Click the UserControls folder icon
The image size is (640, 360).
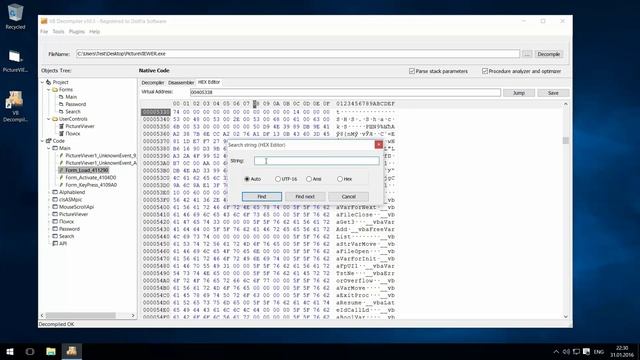coord(55,119)
